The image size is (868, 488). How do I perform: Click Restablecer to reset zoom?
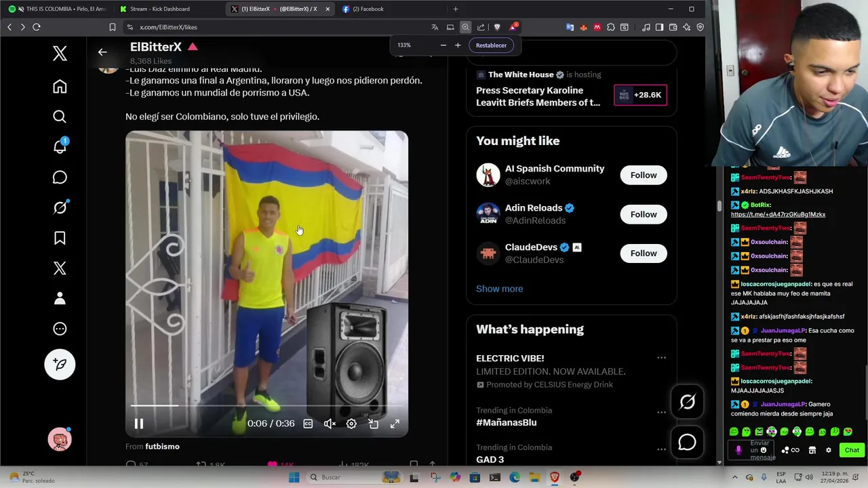click(x=491, y=45)
